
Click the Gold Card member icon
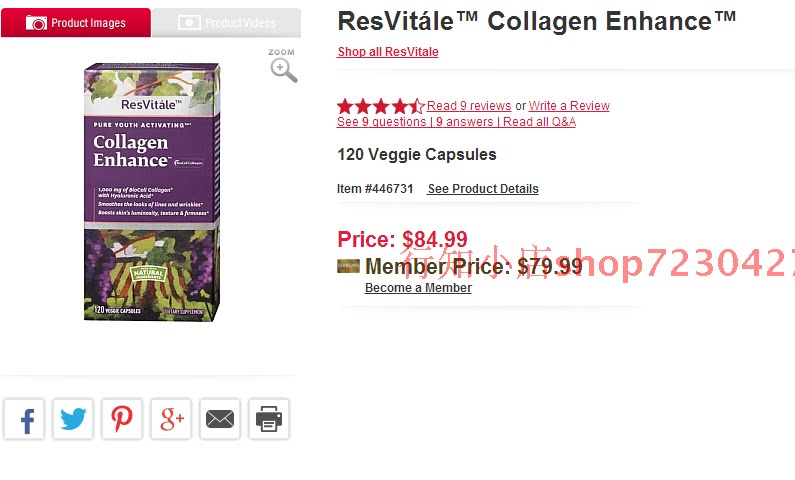348,266
